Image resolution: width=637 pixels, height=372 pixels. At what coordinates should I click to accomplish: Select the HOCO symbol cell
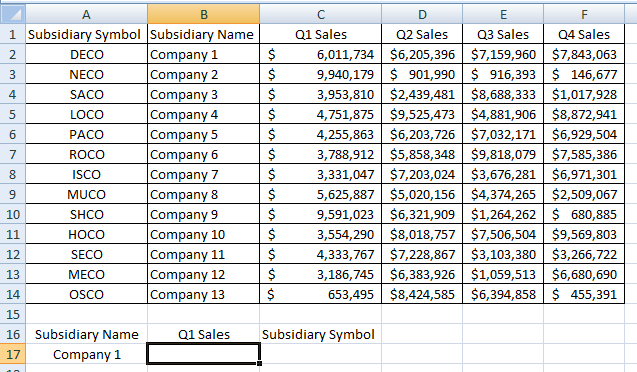click(87, 234)
